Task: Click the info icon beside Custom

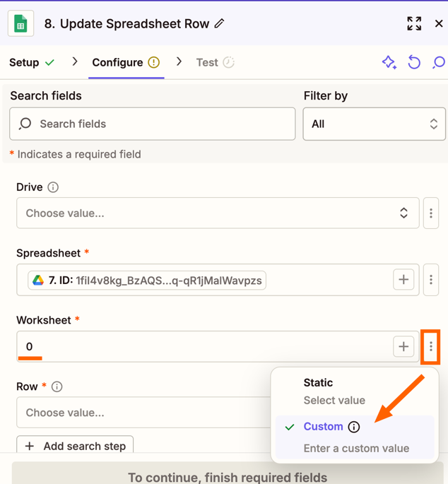Action: click(x=354, y=427)
